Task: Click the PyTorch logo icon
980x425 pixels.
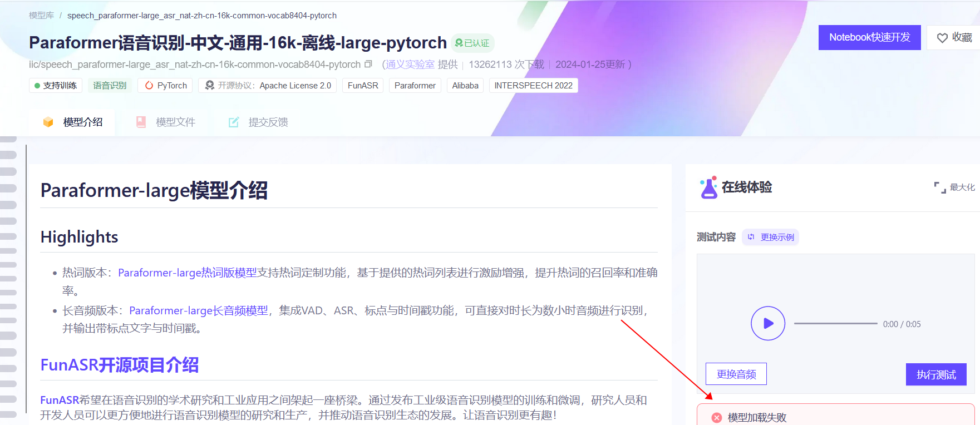Action: pos(149,86)
